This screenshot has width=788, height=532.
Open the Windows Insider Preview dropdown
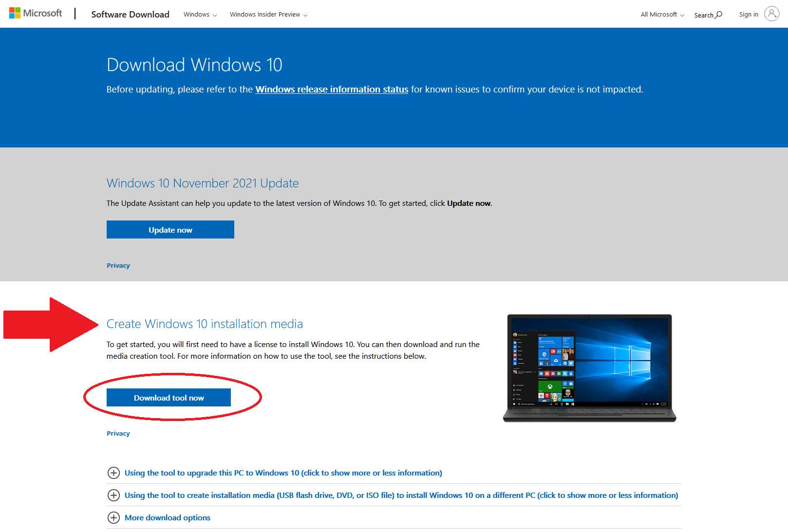tap(268, 15)
